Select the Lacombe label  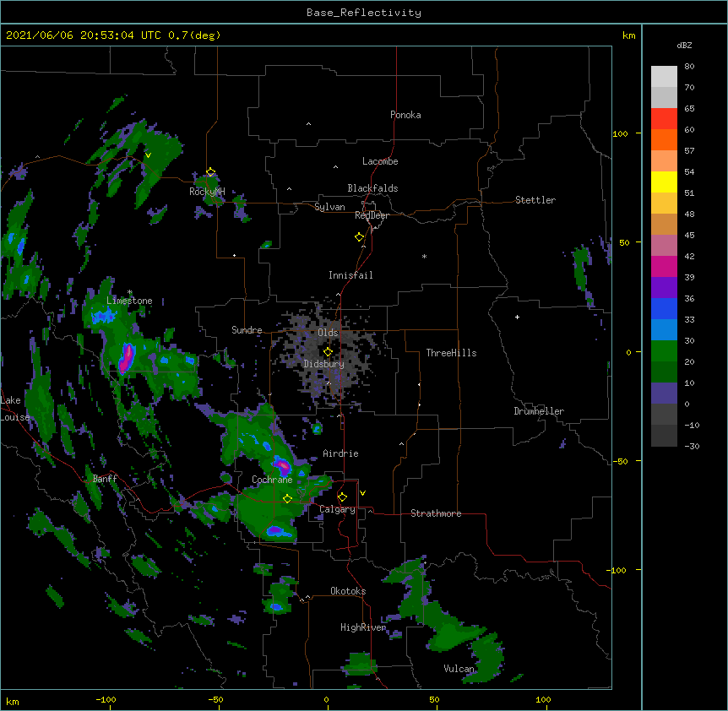[380, 161]
